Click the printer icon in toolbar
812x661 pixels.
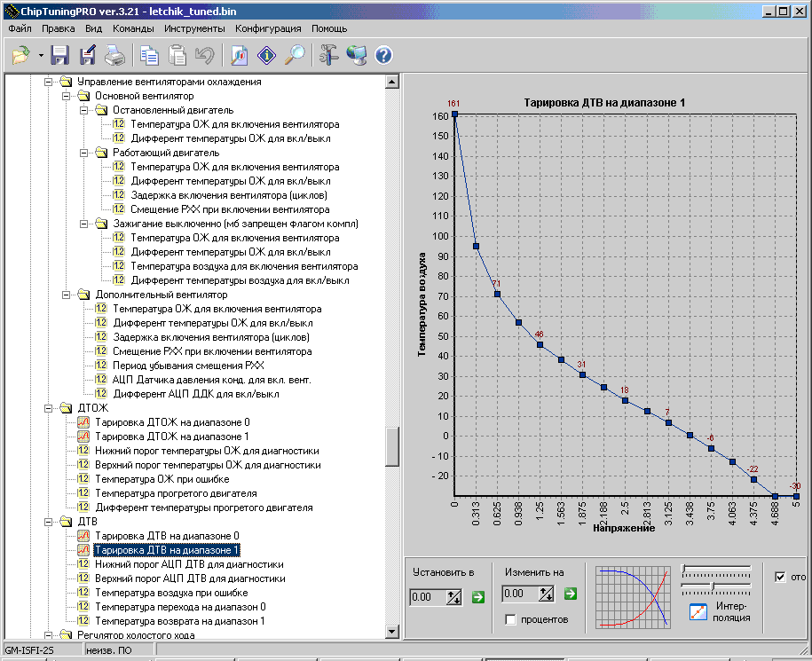pos(115,56)
